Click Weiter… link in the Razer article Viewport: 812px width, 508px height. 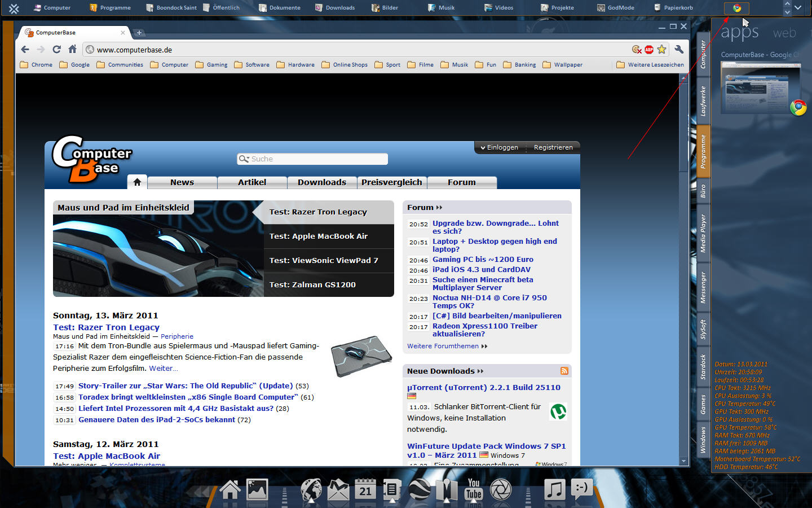(163, 369)
